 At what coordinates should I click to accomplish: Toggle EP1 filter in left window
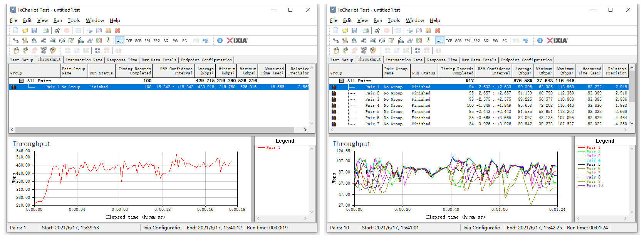(x=148, y=40)
